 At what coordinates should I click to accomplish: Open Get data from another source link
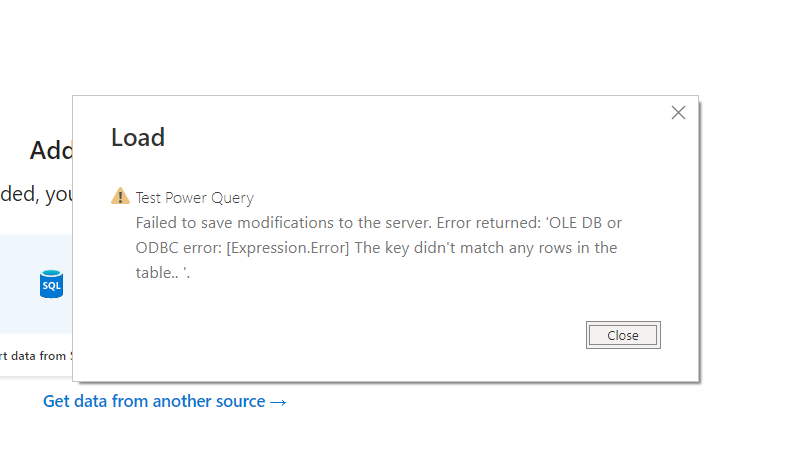[x=165, y=401]
